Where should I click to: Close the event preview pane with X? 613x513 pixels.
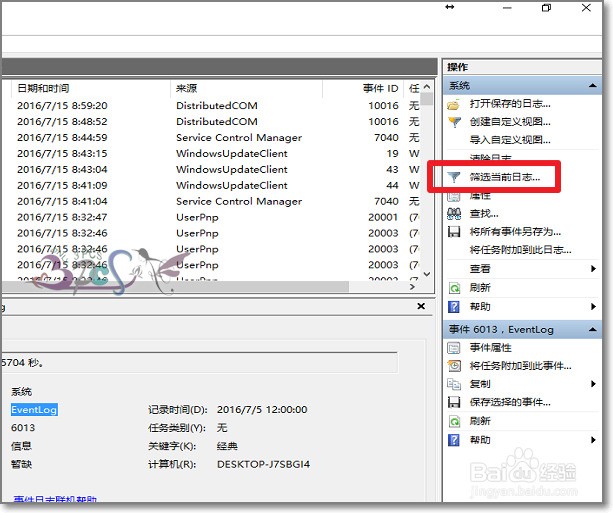click(421, 306)
